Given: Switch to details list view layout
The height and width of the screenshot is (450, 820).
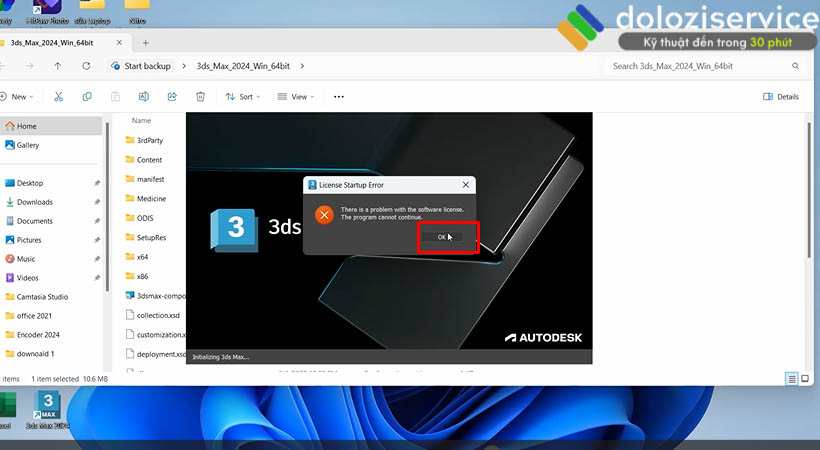Looking at the screenshot, I should point(792,379).
